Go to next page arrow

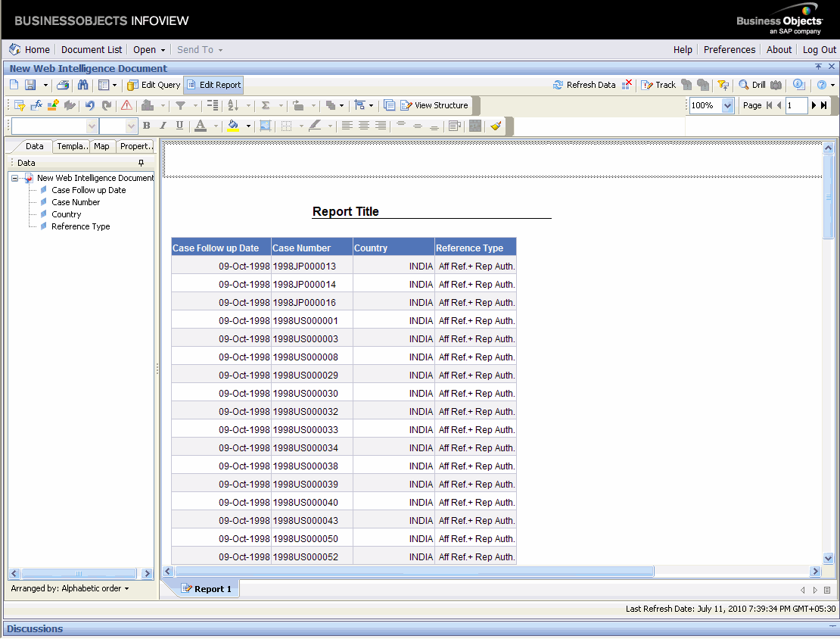tap(814, 105)
